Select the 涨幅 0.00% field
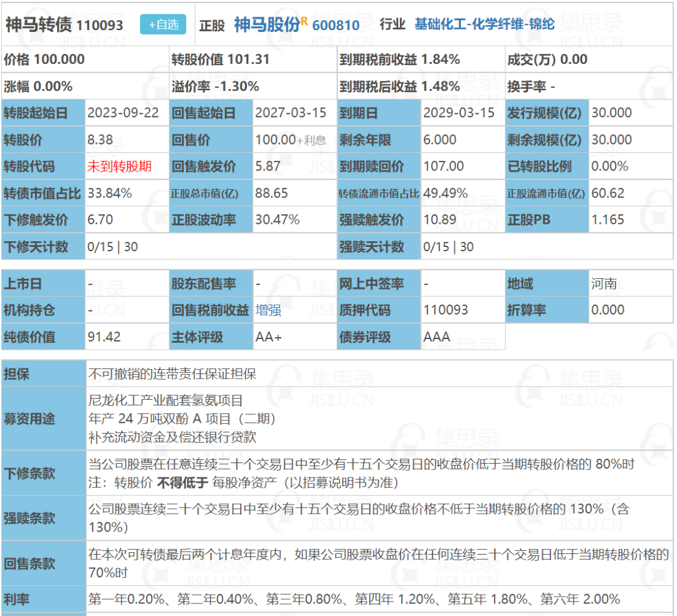The height and width of the screenshot is (616, 677). (x=38, y=86)
